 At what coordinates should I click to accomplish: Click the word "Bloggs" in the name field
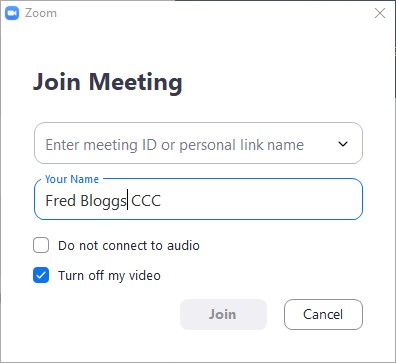104,202
